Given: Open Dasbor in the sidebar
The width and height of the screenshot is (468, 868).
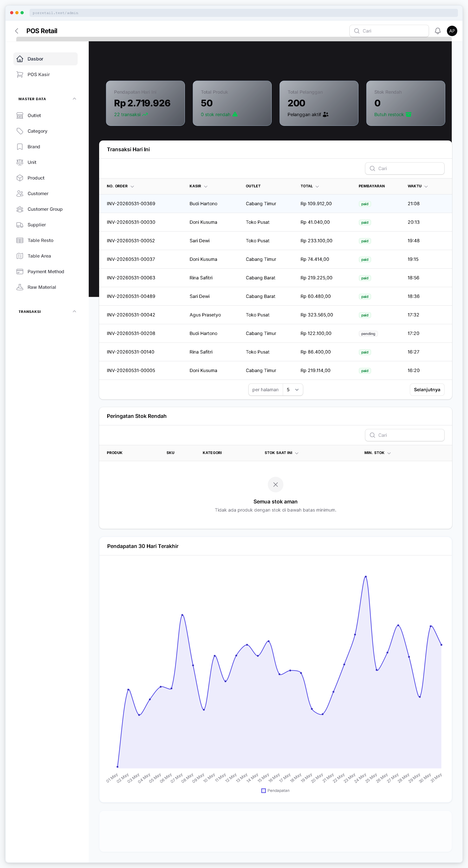Looking at the screenshot, I should pyautogui.click(x=45, y=59).
